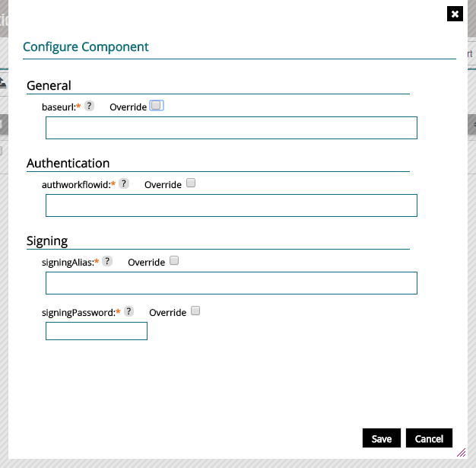Click the dialog resize handle in corner
This screenshot has height=468, width=476.
(461, 452)
